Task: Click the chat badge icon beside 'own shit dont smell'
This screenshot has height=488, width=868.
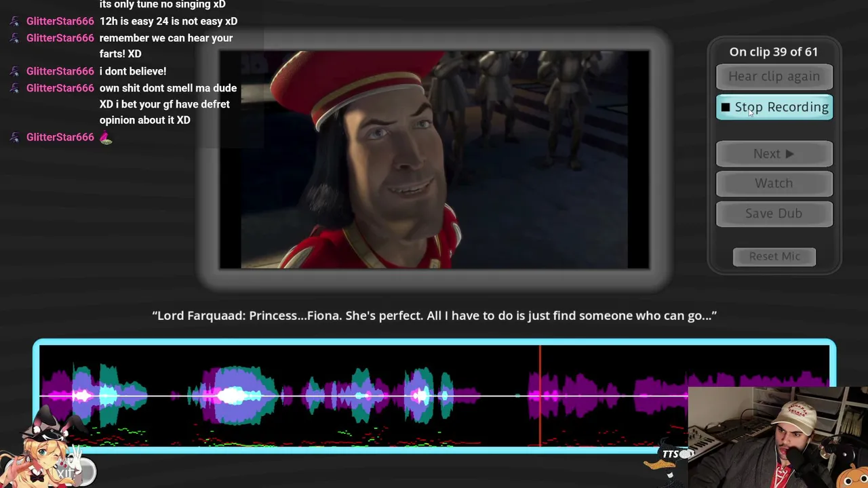Action: [14, 88]
